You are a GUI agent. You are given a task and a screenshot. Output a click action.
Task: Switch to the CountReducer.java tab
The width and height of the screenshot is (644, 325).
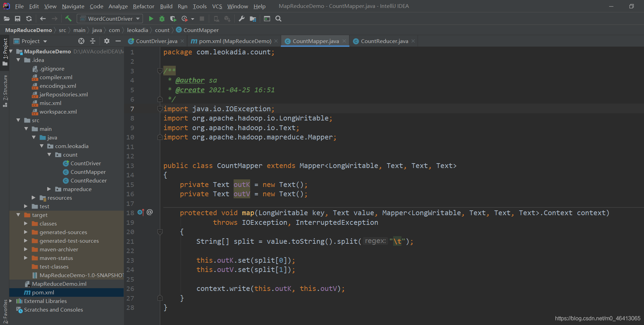(x=384, y=41)
